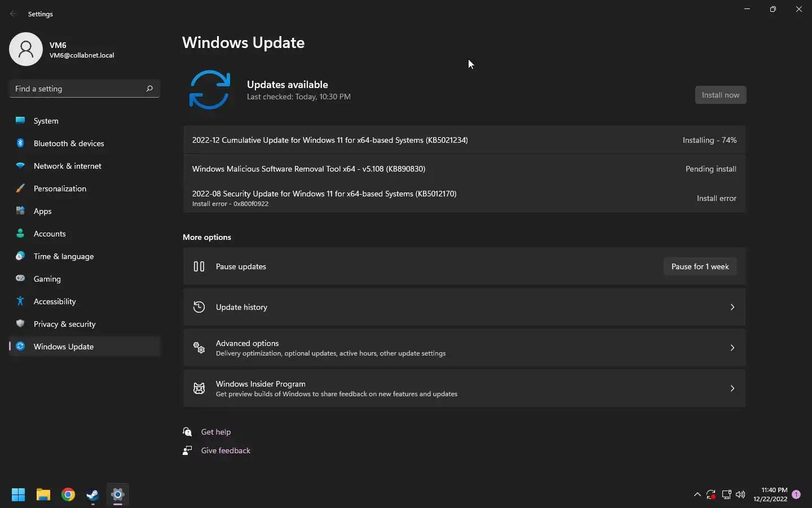The image size is (812, 508).
Task: Expand Advanced options chevron
Action: [x=732, y=348]
